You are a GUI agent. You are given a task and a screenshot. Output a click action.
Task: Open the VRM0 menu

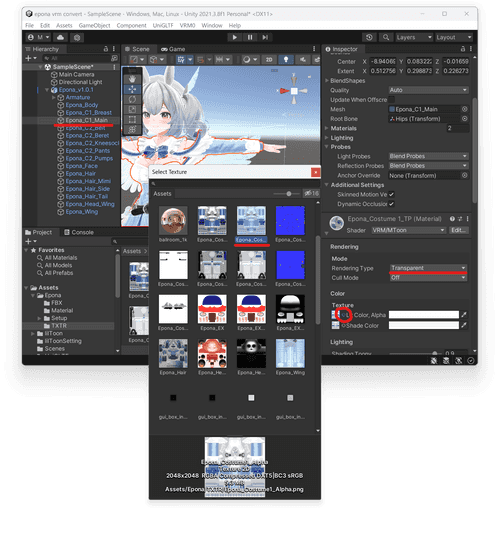point(187,25)
